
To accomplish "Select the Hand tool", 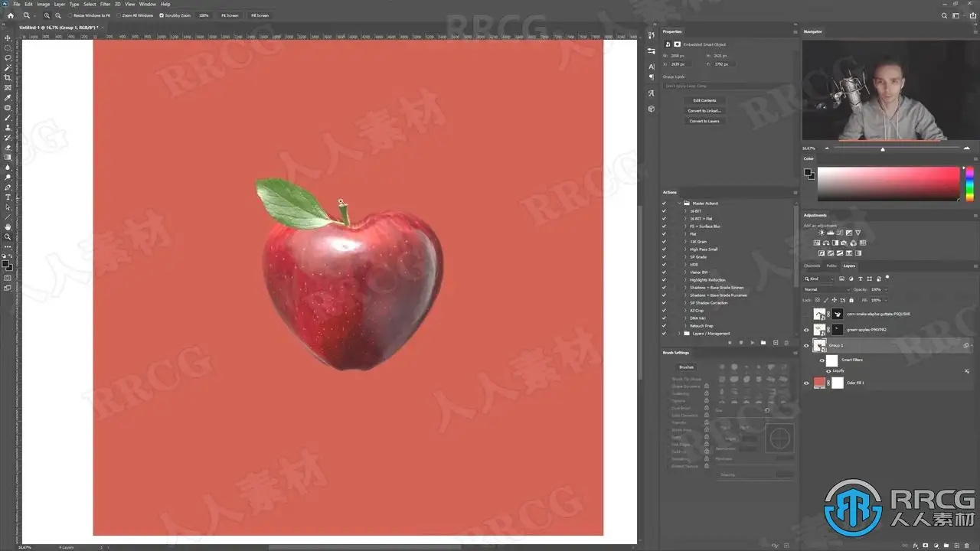I will pyautogui.click(x=8, y=227).
